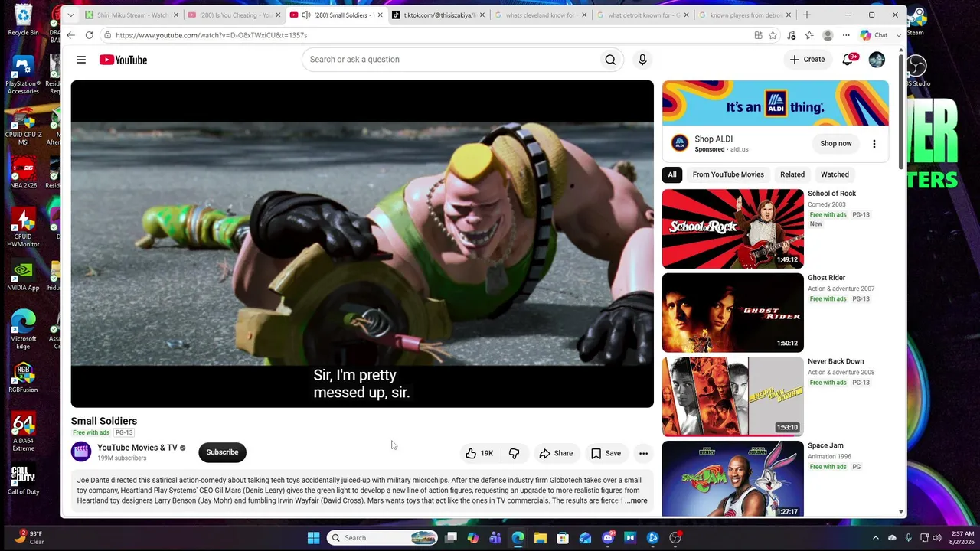Go to the YouTube home logo
980x551 pixels.
[123, 60]
